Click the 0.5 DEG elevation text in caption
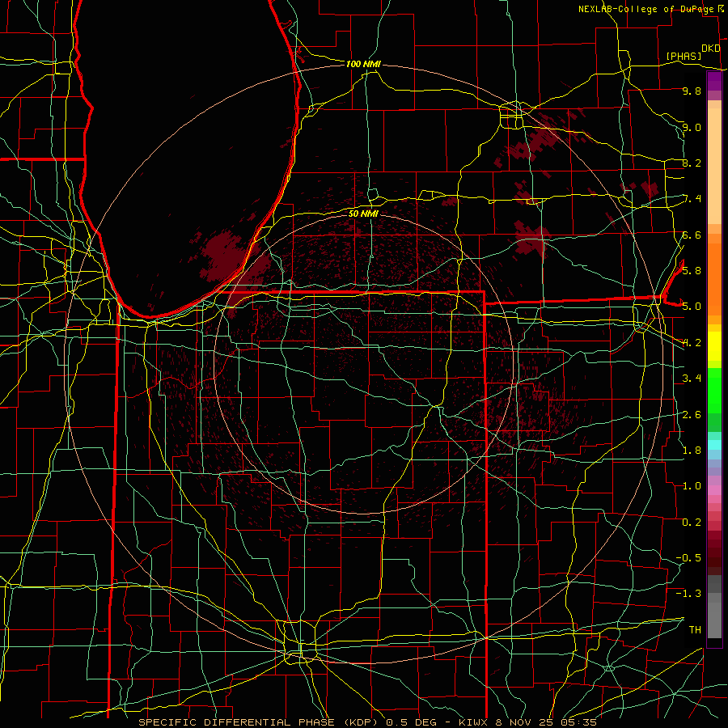 tap(412, 722)
